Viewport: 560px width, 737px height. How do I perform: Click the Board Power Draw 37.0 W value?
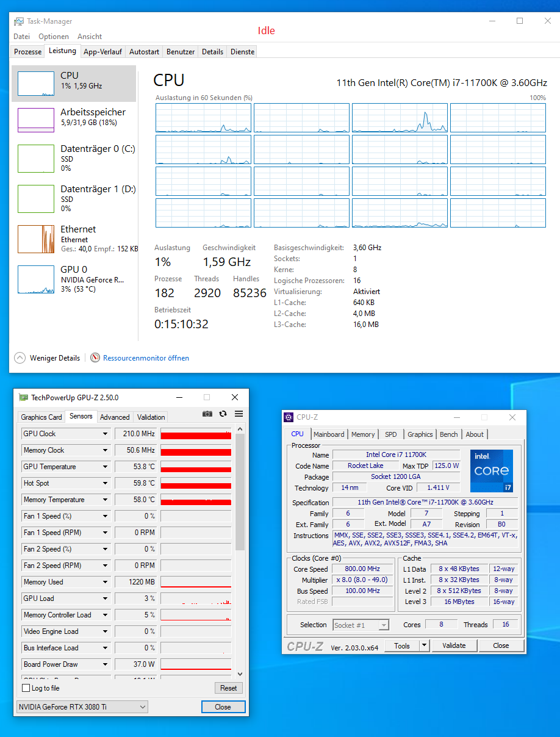pyautogui.click(x=136, y=664)
